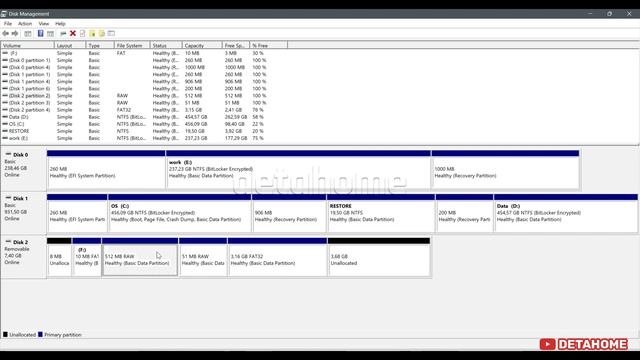Click the last toolbar view-settings icon

(x=111, y=33)
